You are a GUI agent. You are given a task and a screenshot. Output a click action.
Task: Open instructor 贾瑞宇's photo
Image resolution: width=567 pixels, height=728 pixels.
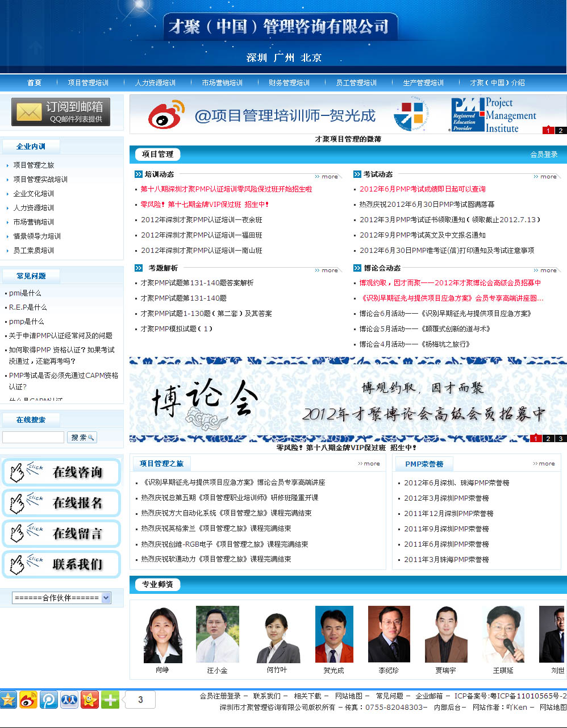click(x=446, y=634)
